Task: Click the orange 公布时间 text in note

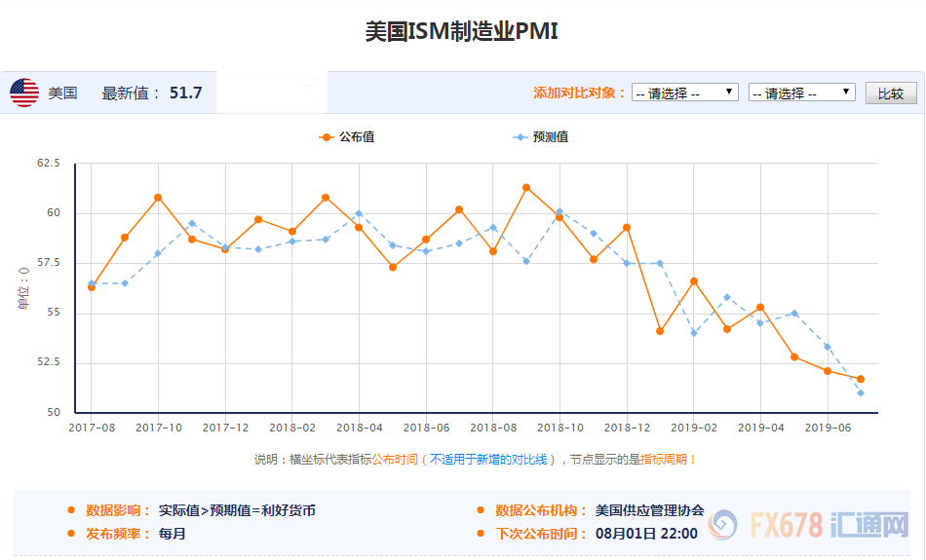Action: click(395, 459)
